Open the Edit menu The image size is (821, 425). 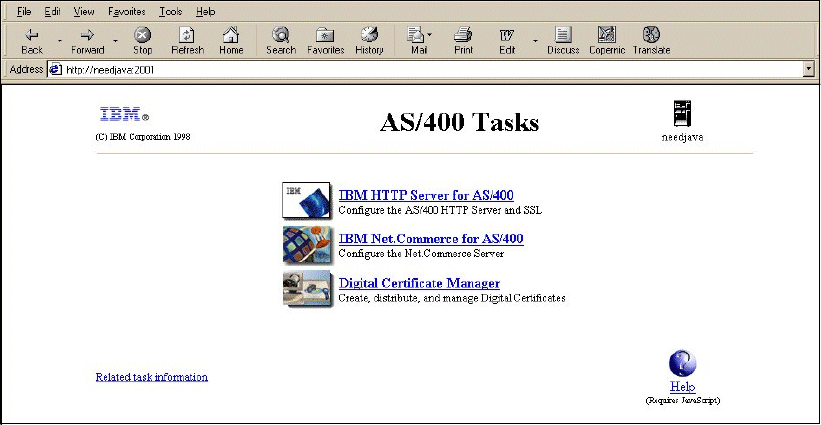click(x=52, y=12)
